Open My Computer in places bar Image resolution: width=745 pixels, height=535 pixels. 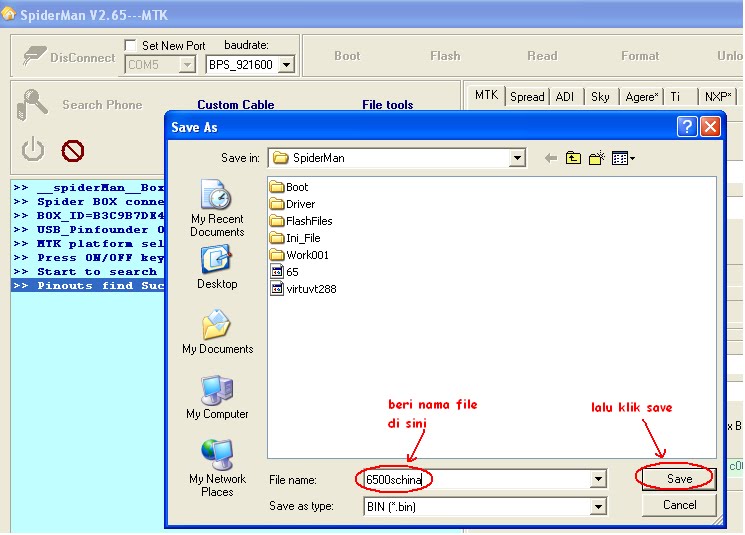(217, 397)
